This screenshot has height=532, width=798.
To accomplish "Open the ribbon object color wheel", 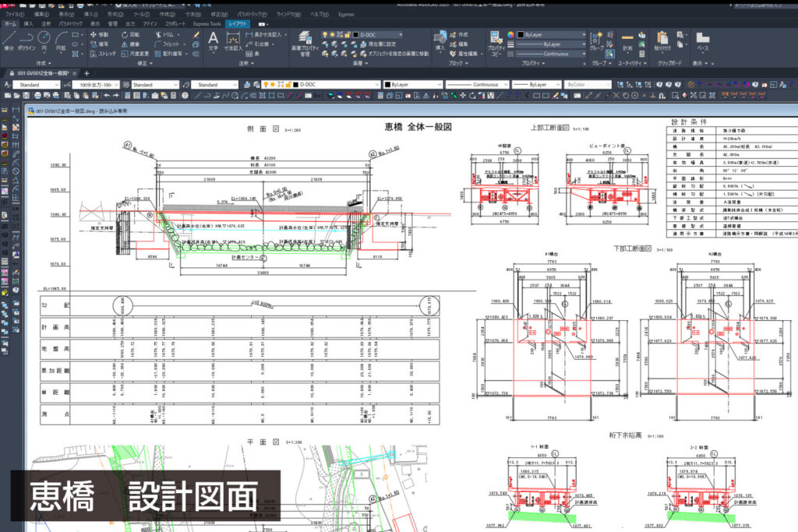I will [510, 34].
